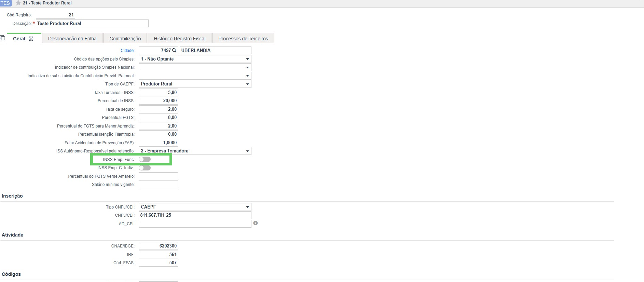Click the title 21 - Teste Produtor Rural
This screenshot has height=282, width=644.
[x=47, y=3]
